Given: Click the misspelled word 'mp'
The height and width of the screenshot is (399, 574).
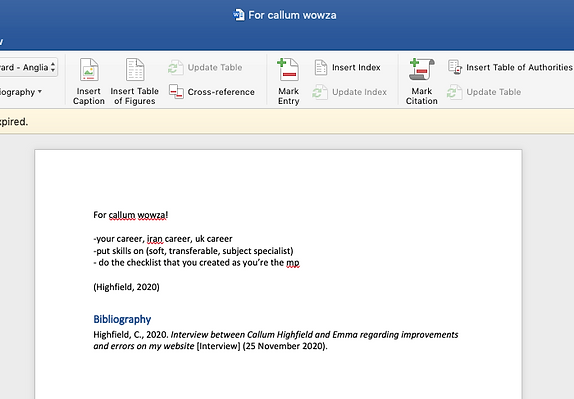Looking at the screenshot, I should point(293,263).
